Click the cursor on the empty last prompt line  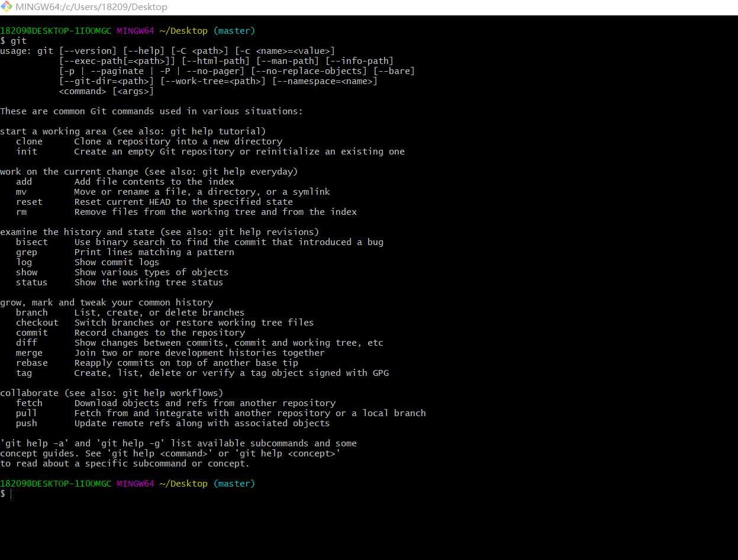tap(11, 494)
